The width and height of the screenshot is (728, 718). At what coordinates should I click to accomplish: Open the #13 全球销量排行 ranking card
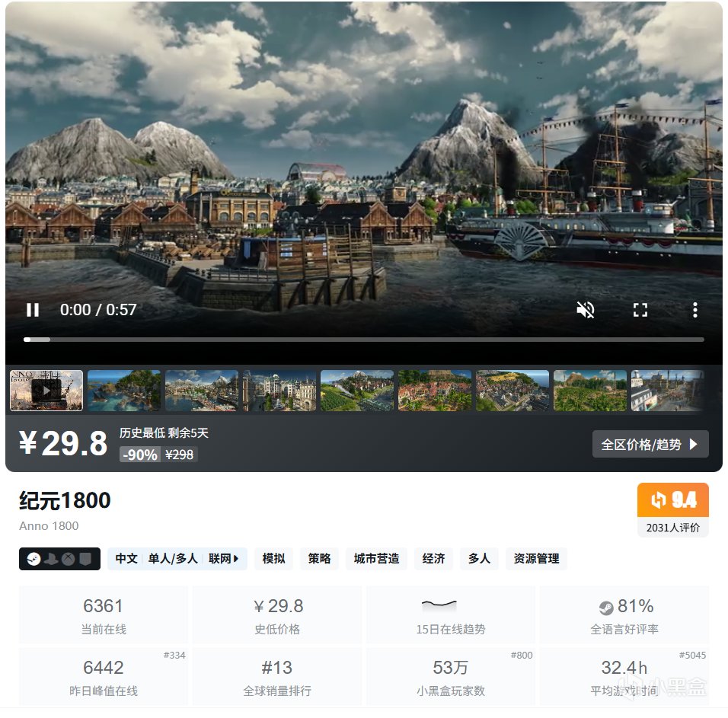[277, 677]
